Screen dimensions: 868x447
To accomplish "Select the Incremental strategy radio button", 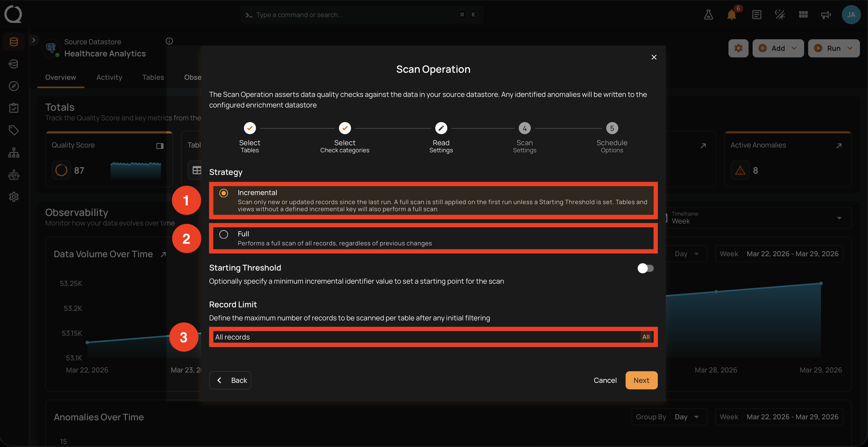I will [x=223, y=193].
